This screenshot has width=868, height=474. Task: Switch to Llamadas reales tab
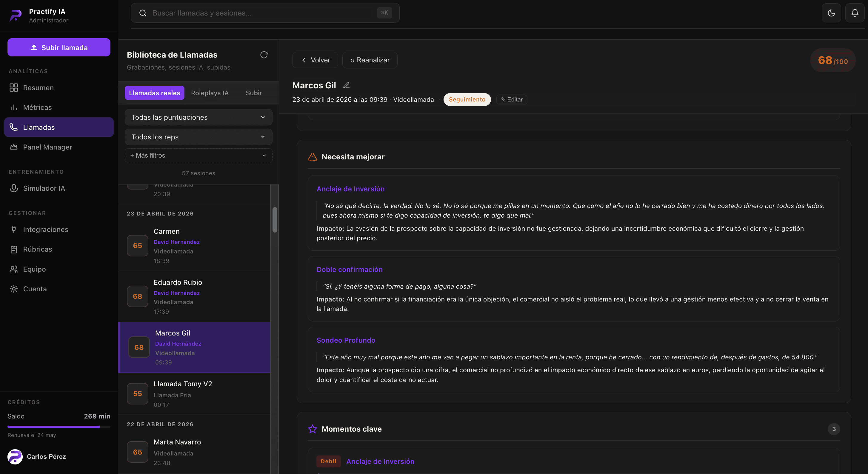[x=155, y=93]
